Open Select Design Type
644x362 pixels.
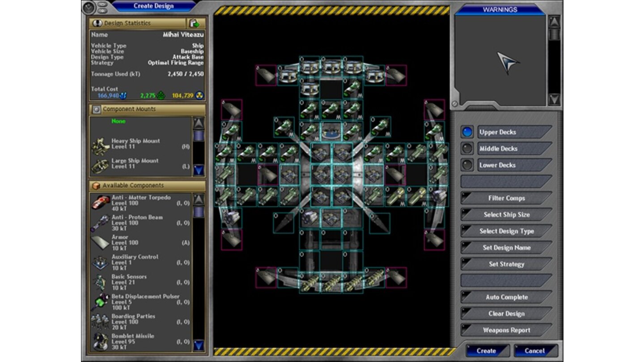[506, 231]
